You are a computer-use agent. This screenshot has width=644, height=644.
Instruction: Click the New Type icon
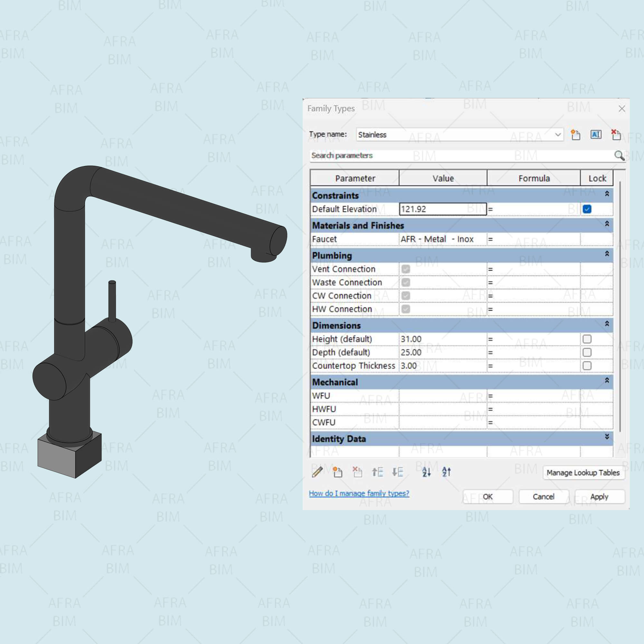(575, 135)
